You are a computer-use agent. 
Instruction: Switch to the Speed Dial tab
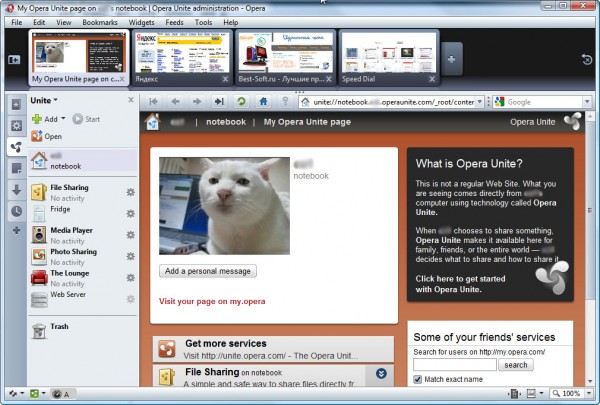(389, 57)
